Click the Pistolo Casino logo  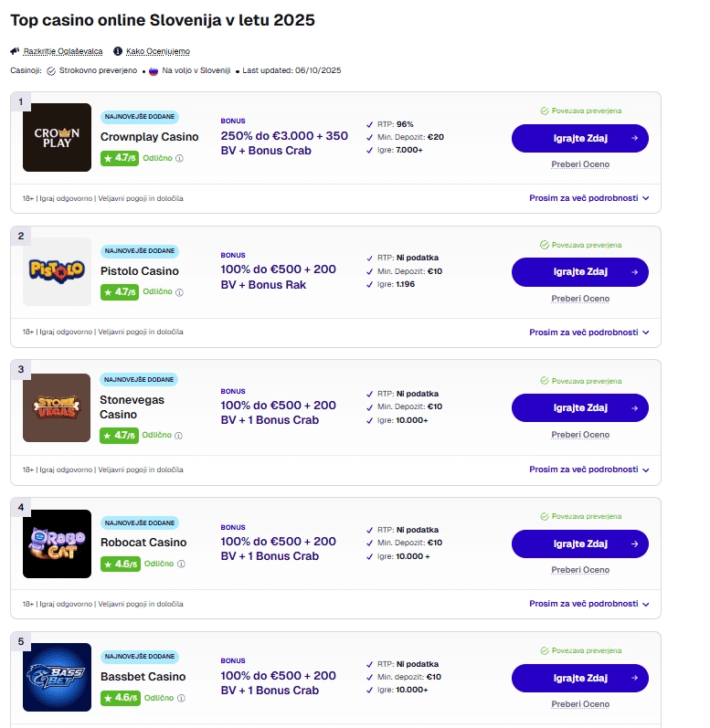57,271
